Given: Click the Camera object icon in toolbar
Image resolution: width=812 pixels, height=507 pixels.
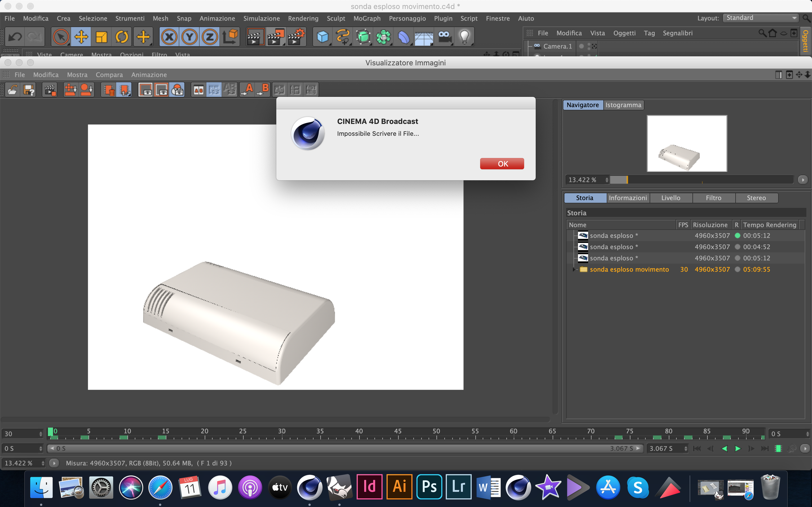Looking at the screenshot, I should pyautogui.click(x=444, y=37).
